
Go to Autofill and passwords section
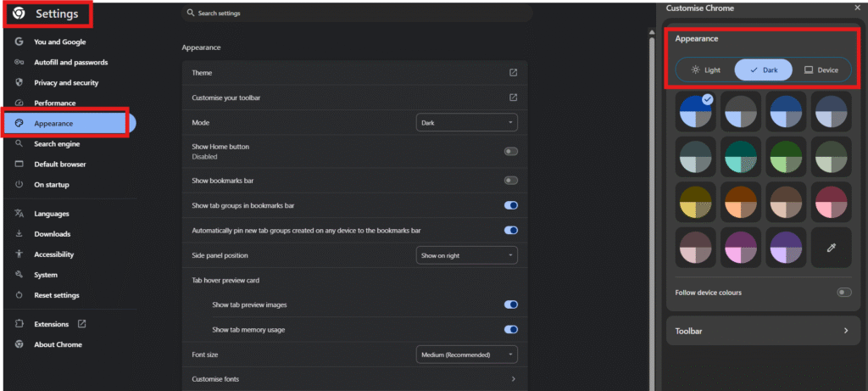pos(71,62)
